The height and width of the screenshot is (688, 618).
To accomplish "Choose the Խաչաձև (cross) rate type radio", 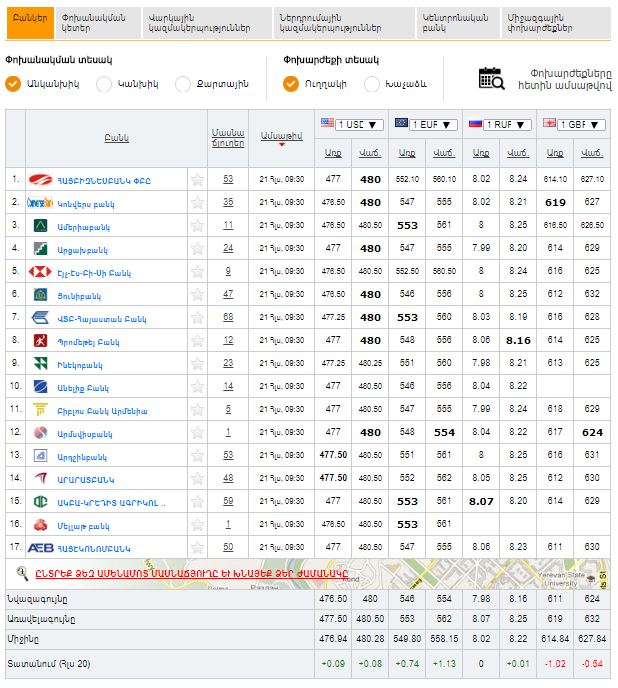I will (x=372, y=84).
